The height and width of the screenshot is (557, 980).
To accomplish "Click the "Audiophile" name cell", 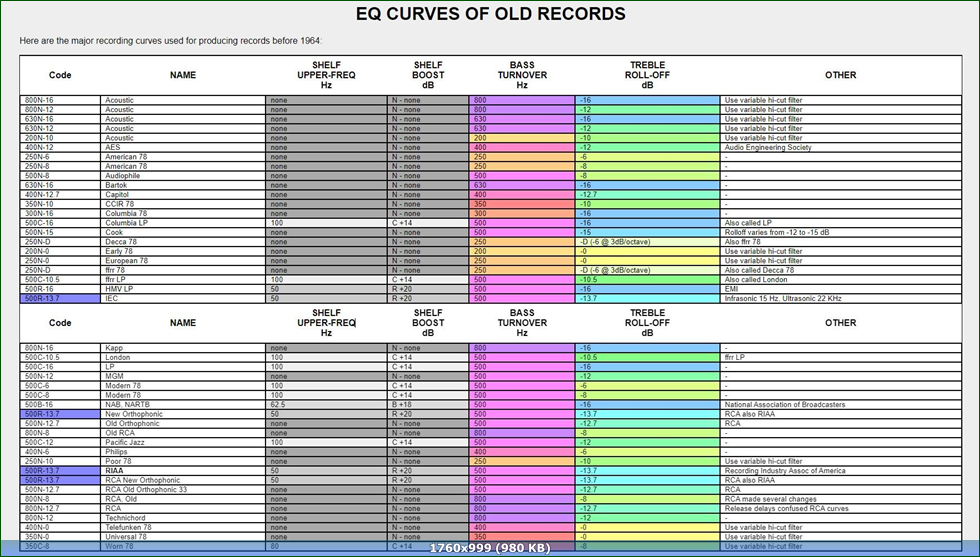I will [182, 176].
